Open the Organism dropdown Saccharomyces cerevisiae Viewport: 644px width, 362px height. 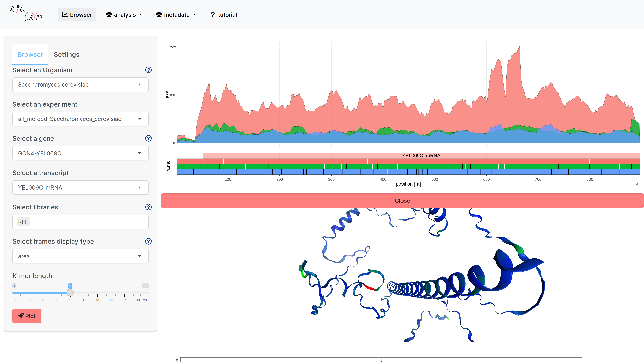(80, 85)
